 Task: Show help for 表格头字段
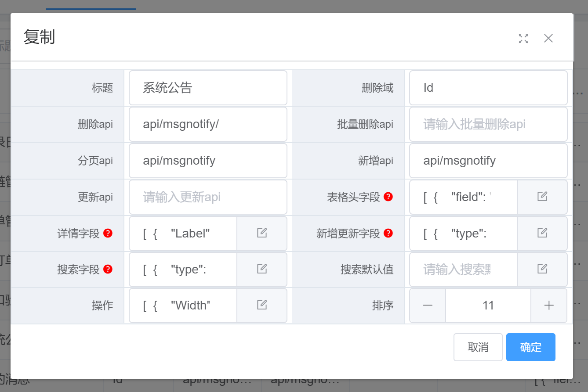pos(388,197)
